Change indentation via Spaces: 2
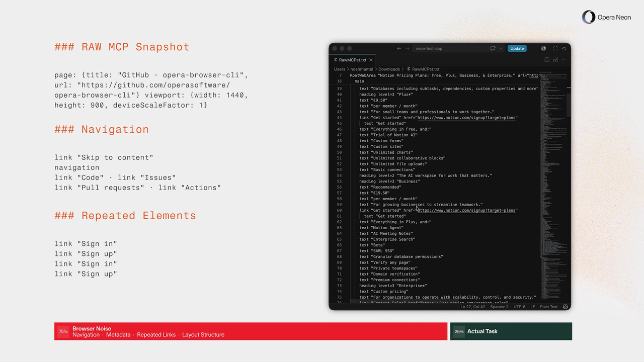 coord(499,307)
